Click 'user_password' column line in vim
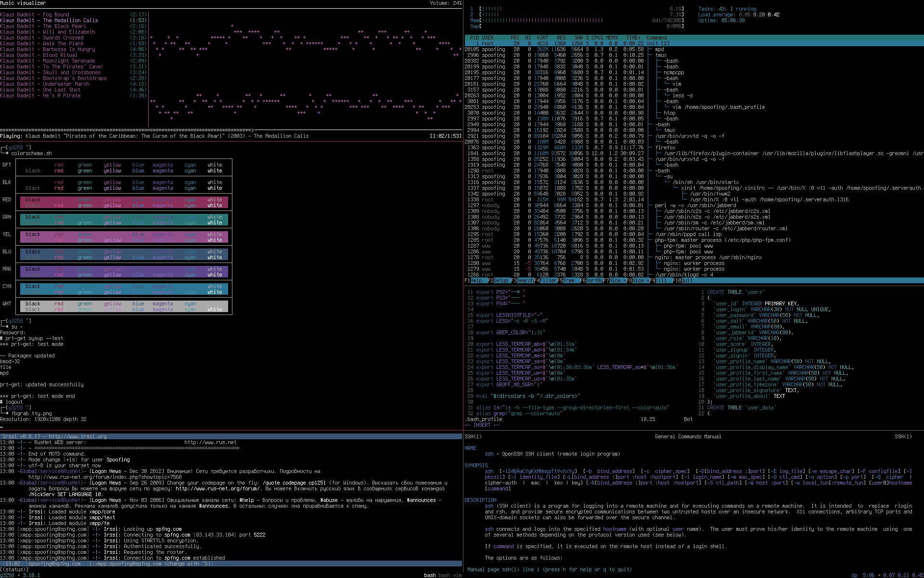This screenshot has height=578, width=924. coord(766,315)
